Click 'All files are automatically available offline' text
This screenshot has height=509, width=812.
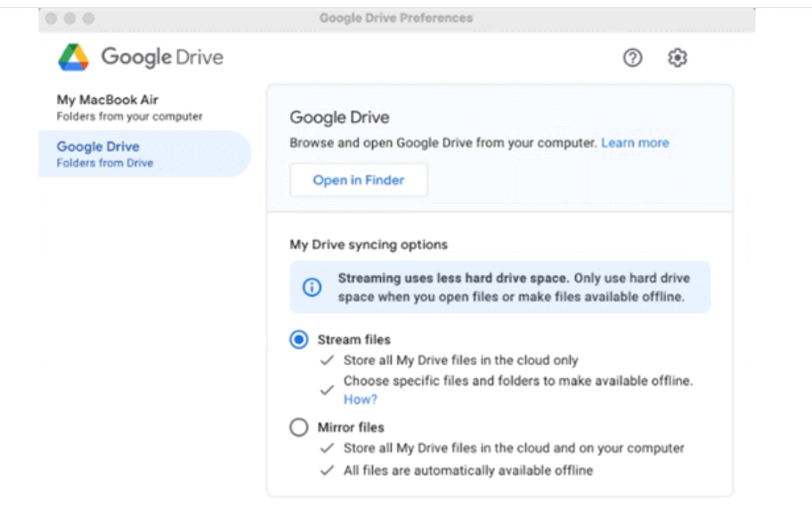(x=468, y=470)
